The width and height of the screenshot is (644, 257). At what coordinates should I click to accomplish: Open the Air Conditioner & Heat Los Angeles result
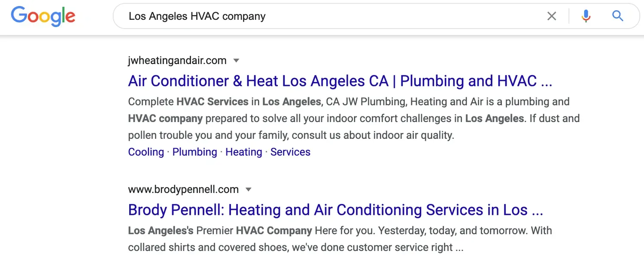[340, 81]
